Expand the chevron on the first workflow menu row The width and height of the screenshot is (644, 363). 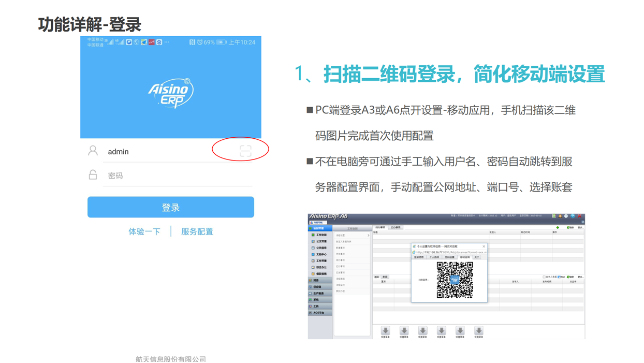pos(368,236)
